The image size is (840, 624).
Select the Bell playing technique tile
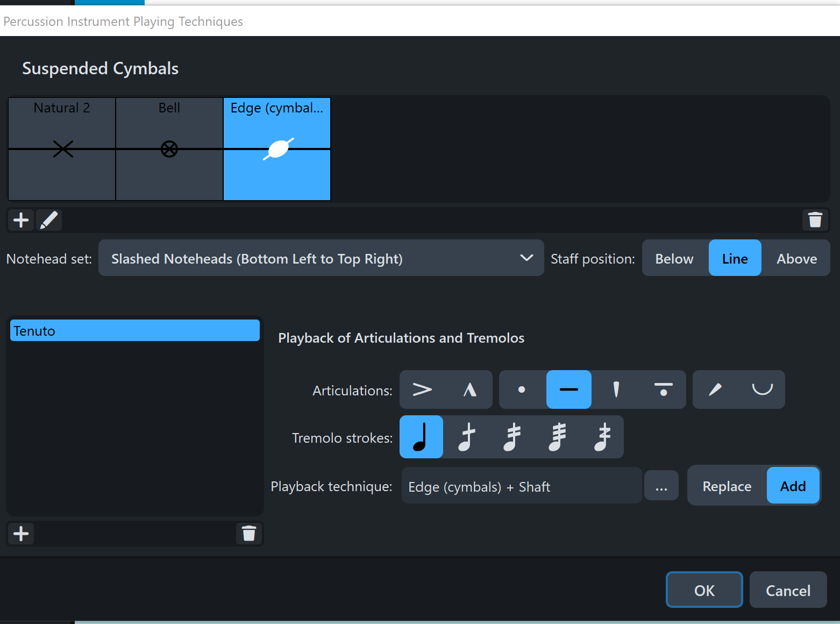[169, 149]
